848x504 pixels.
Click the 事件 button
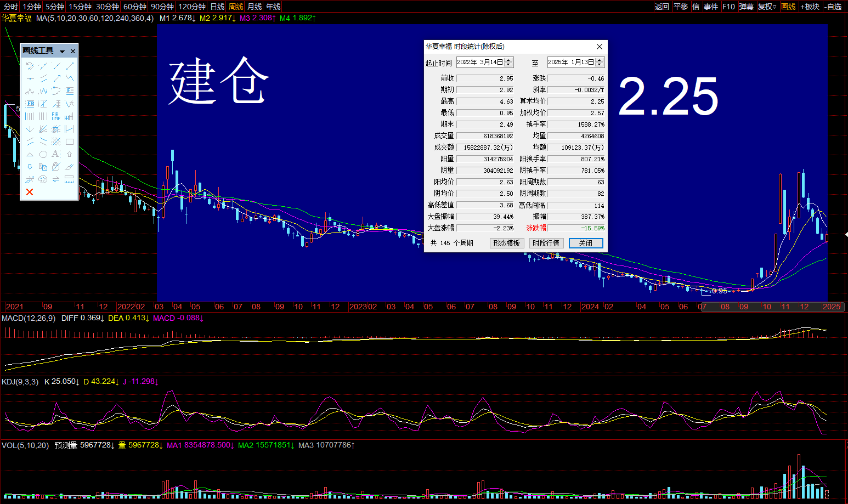point(711,7)
